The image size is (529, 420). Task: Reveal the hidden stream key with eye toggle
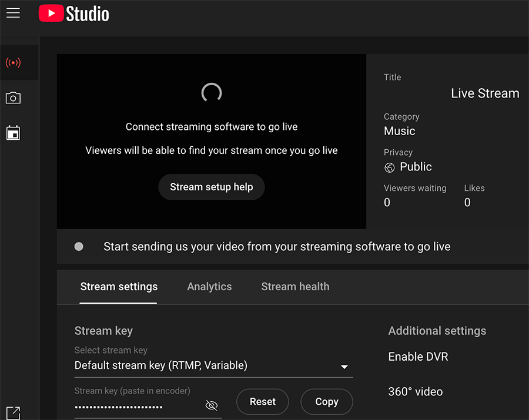[x=211, y=405]
